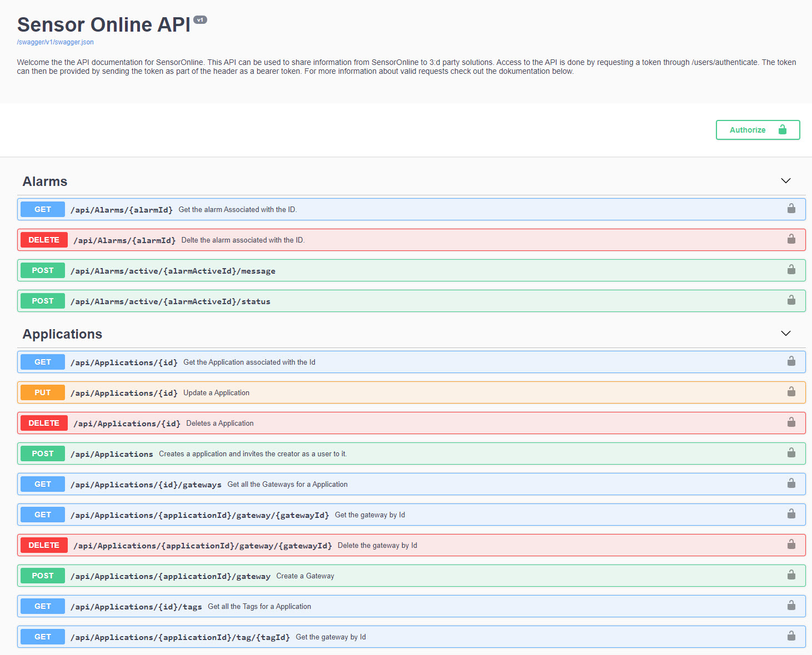812x655 pixels.
Task: Expand GET Applications gateways operation
Action: pyautogui.click(x=411, y=484)
